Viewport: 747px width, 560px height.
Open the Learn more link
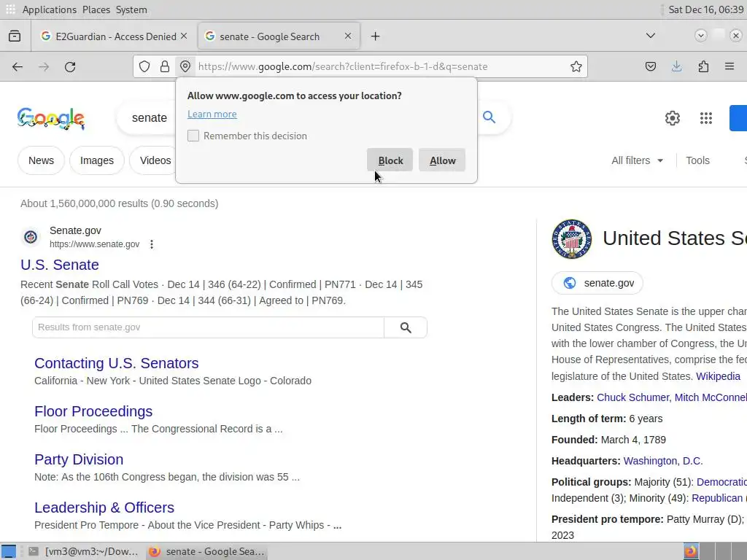tap(212, 114)
